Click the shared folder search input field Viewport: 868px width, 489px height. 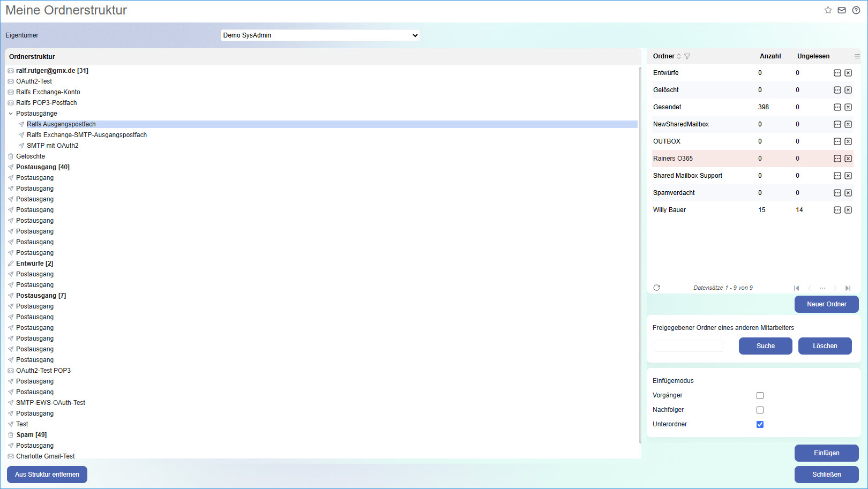(x=689, y=346)
